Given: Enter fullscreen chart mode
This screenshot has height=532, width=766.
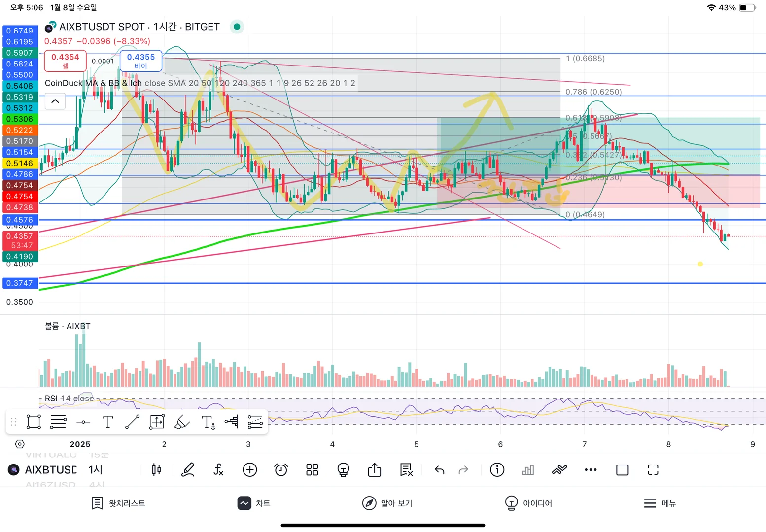Looking at the screenshot, I should click(x=653, y=470).
